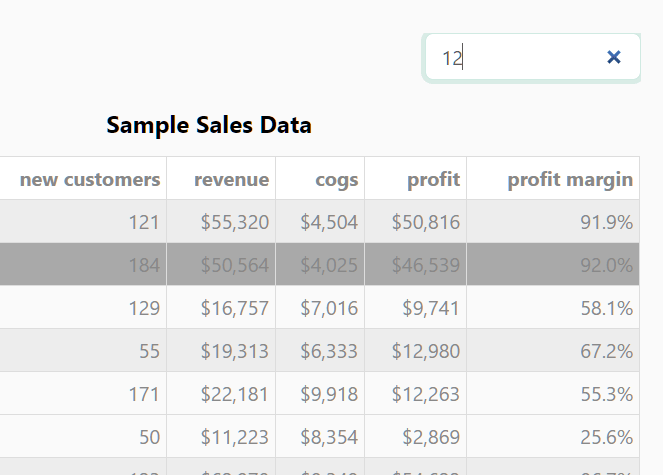This screenshot has height=475, width=663.
Task: Sort by the profit column header
Action: point(433,179)
